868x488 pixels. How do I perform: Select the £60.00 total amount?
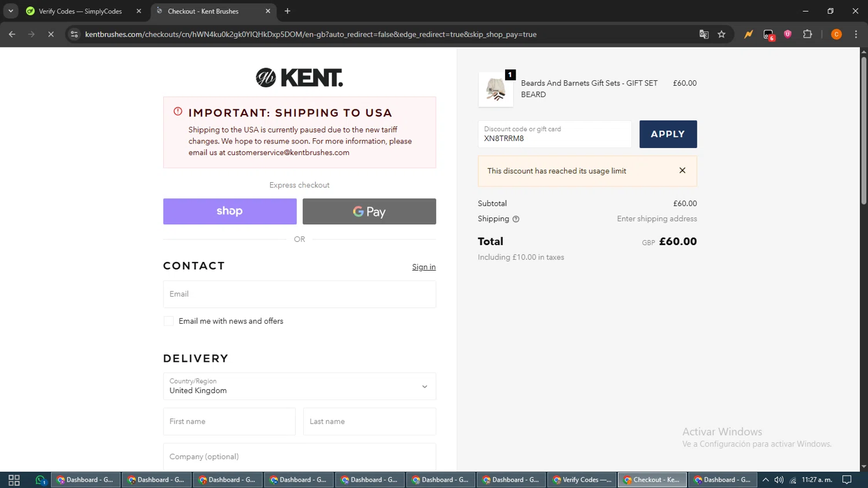[x=678, y=242]
